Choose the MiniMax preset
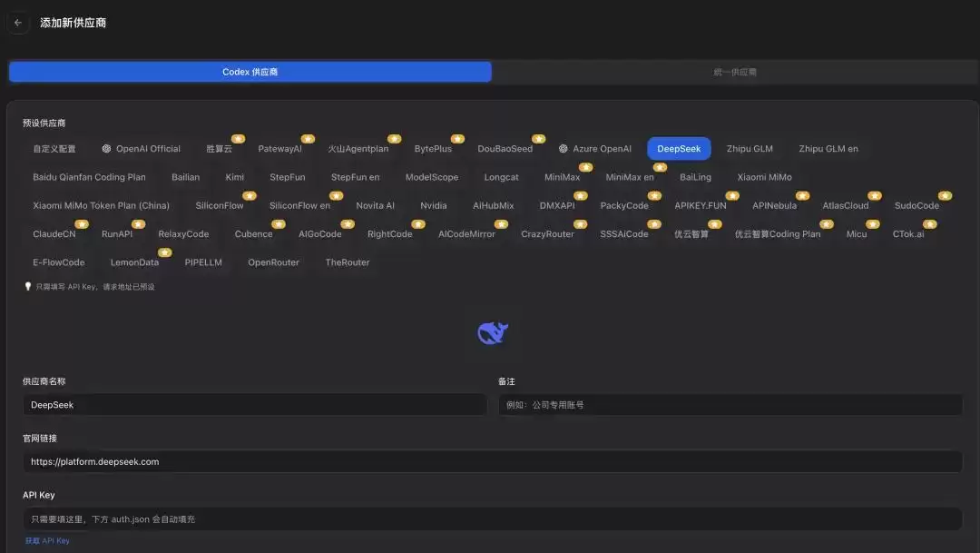 click(562, 177)
